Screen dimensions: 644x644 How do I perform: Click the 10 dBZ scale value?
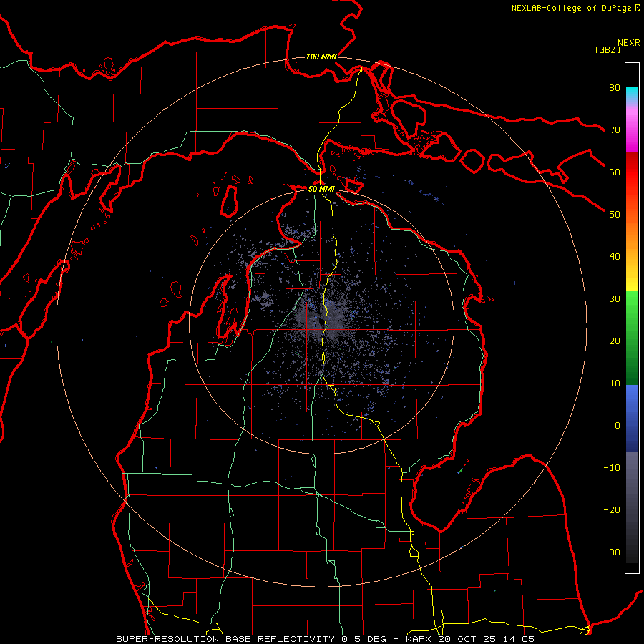tap(615, 384)
